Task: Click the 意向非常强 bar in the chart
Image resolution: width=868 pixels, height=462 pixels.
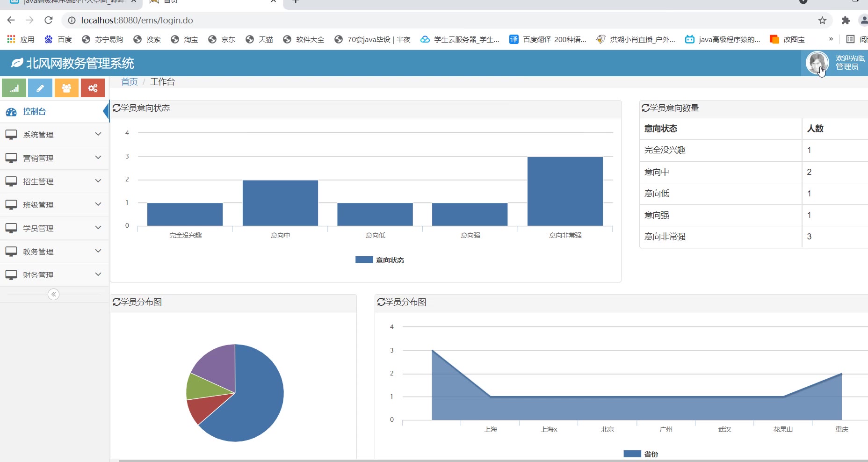Action: (565, 191)
